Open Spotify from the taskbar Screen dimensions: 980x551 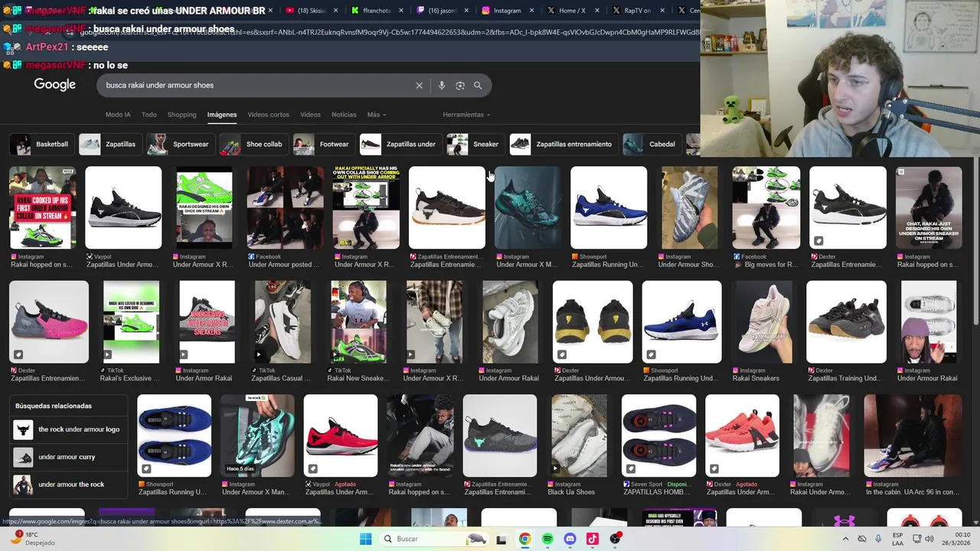tap(547, 539)
